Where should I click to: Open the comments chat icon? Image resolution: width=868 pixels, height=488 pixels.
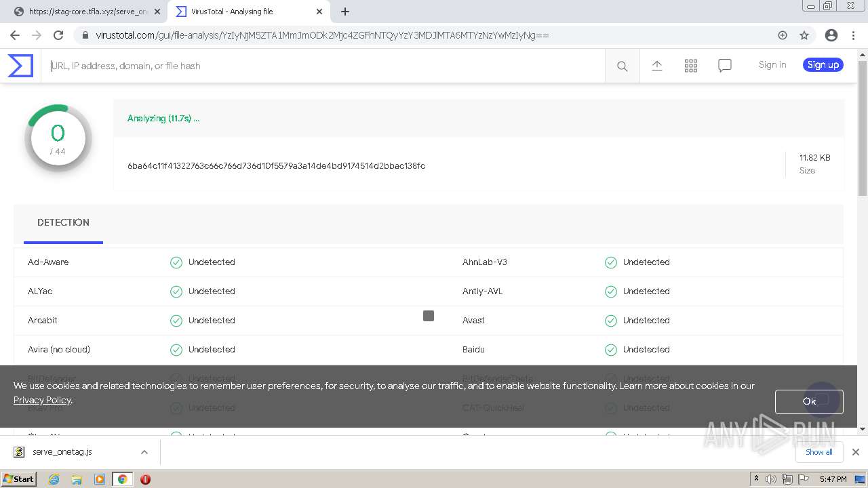click(725, 66)
